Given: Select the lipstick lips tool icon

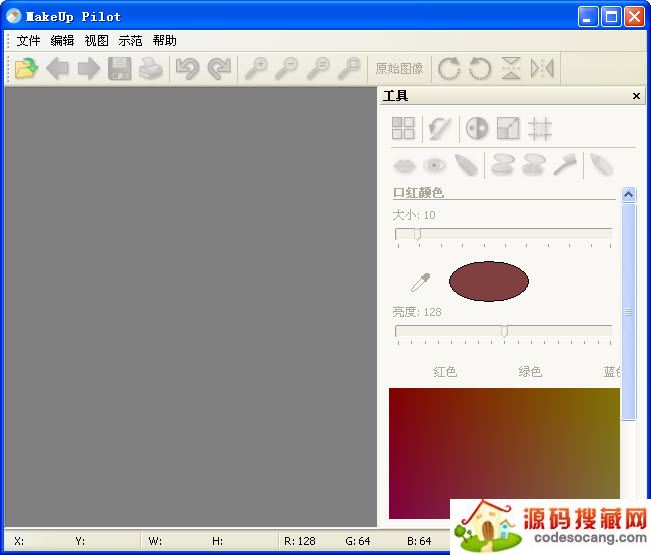Looking at the screenshot, I should pyautogui.click(x=404, y=165).
